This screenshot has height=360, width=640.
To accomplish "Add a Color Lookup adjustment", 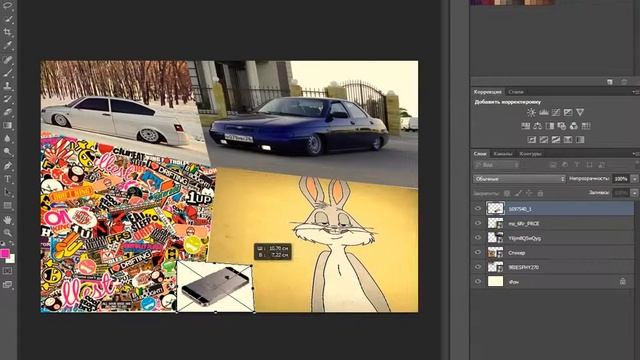I will pos(586,126).
